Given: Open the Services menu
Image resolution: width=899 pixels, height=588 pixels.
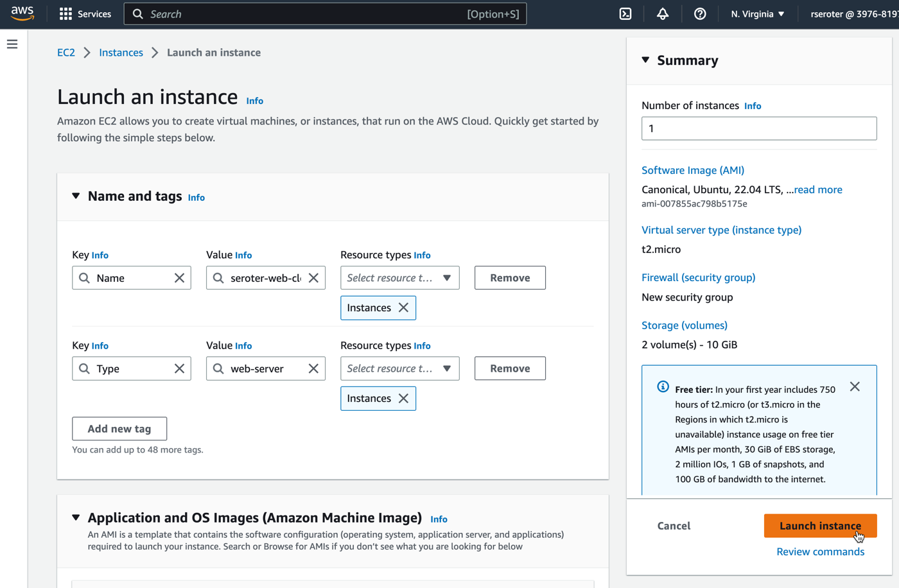Looking at the screenshot, I should (85, 14).
